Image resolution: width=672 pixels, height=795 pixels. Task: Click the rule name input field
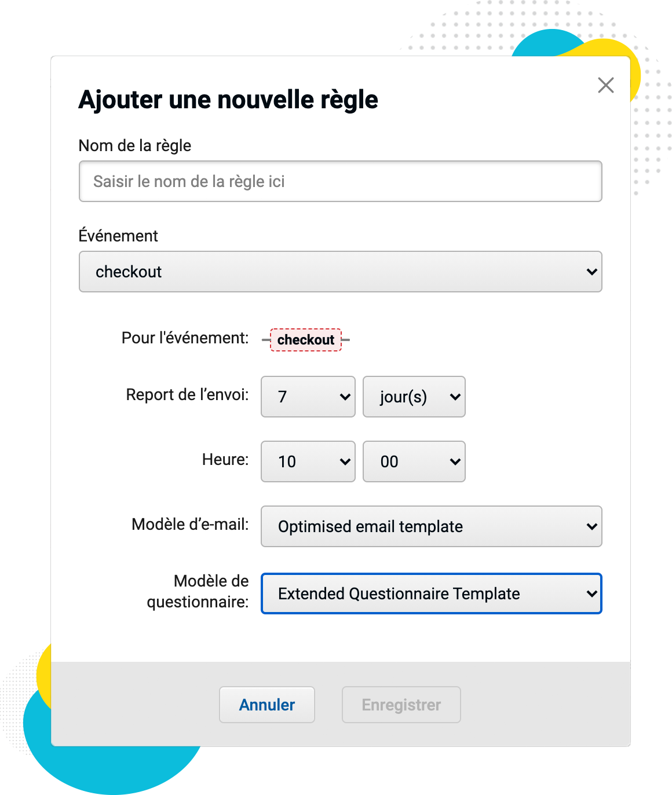[x=341, y=181]
